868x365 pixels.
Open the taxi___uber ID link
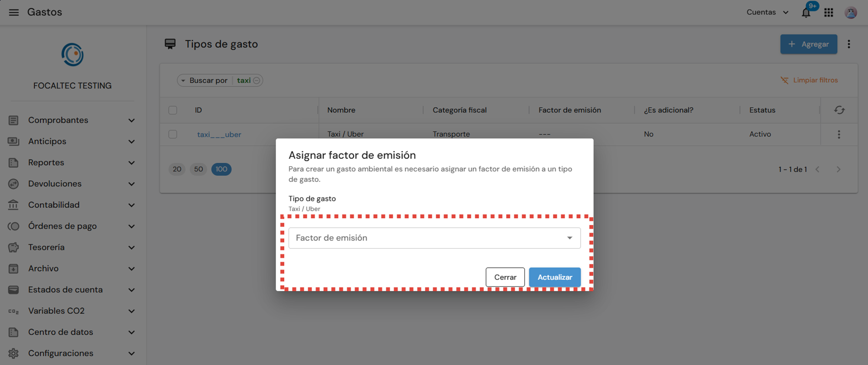point(219,135)
